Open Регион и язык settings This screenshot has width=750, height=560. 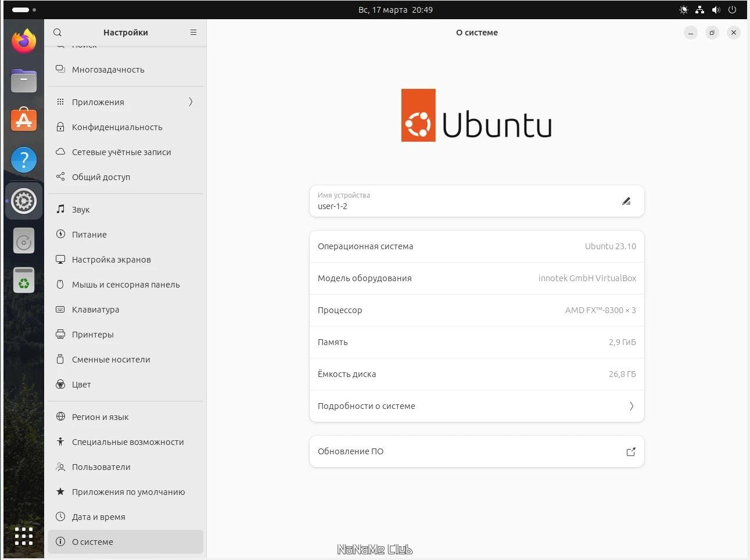point(125,417)
